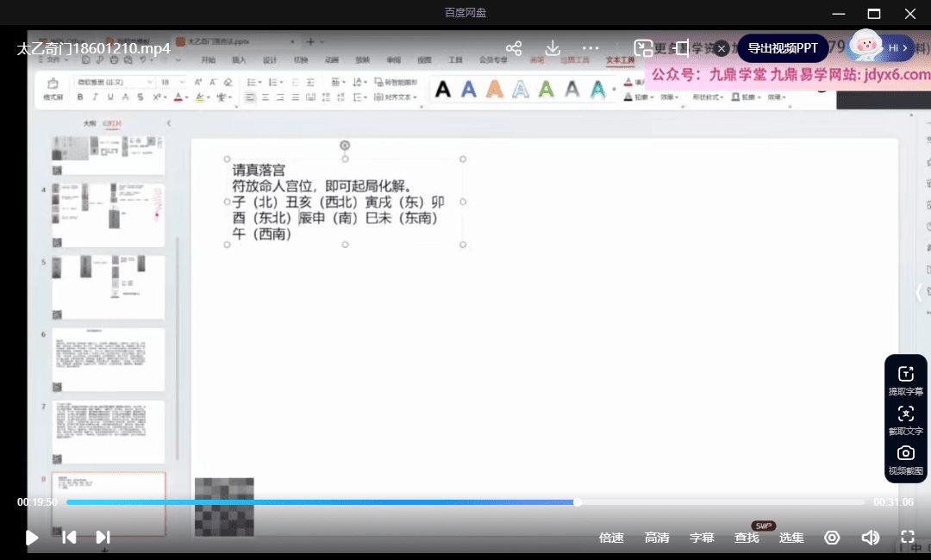Open the 字幕 subtitles menu
The height and width of the screenshot is (560, 931).
coord(702,538)
